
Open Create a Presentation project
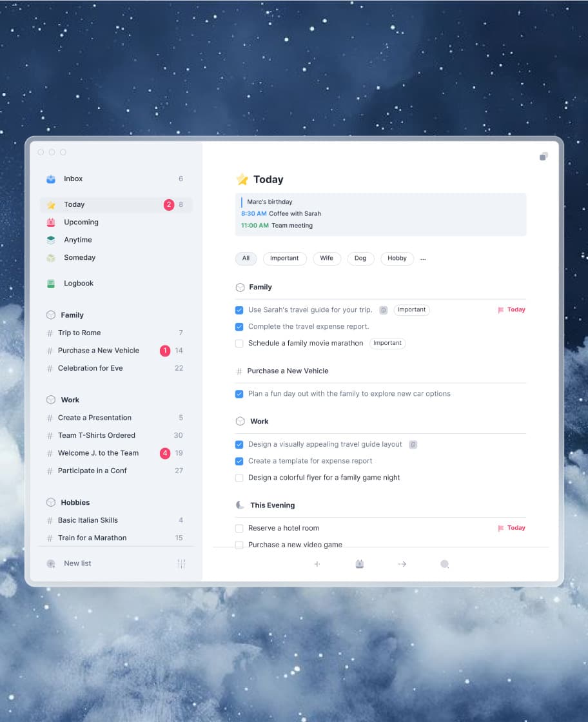point(115,418)
